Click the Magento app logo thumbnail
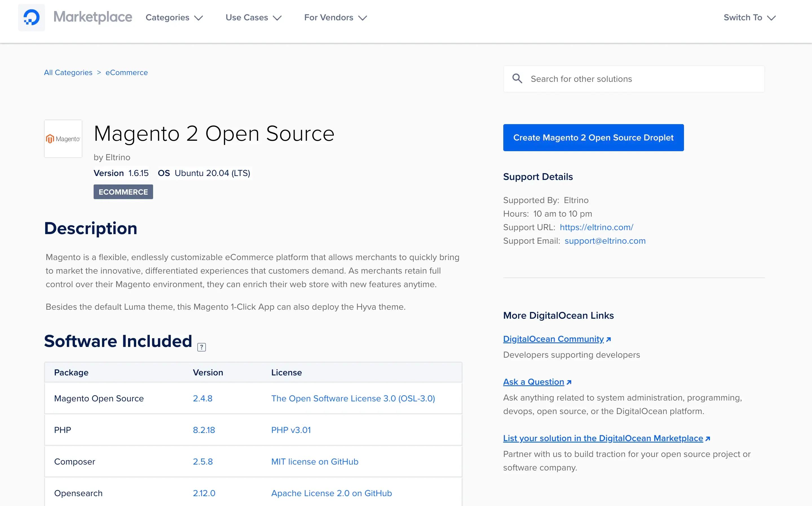Image resolution: width=812 pixels, height=506 pixels. (63, 138)
